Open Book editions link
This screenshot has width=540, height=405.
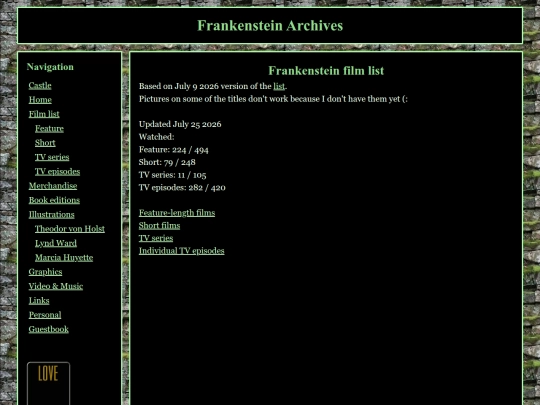54,200
